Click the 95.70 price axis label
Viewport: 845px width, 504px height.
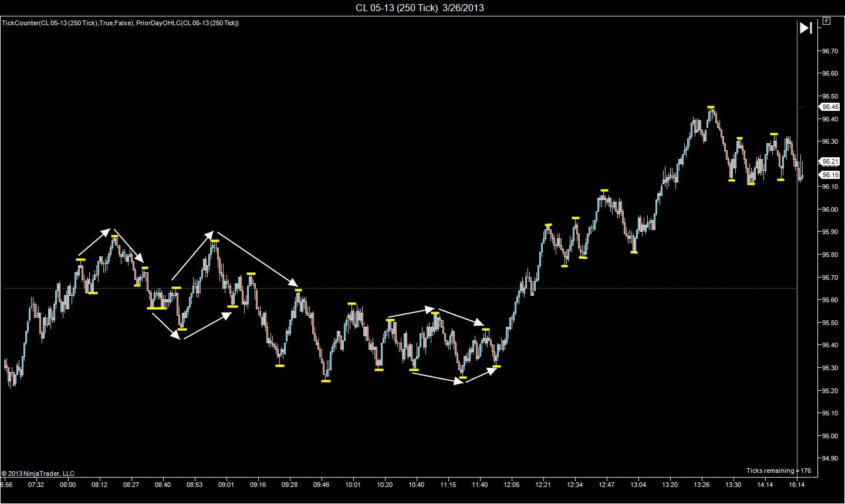click(830, 278)
